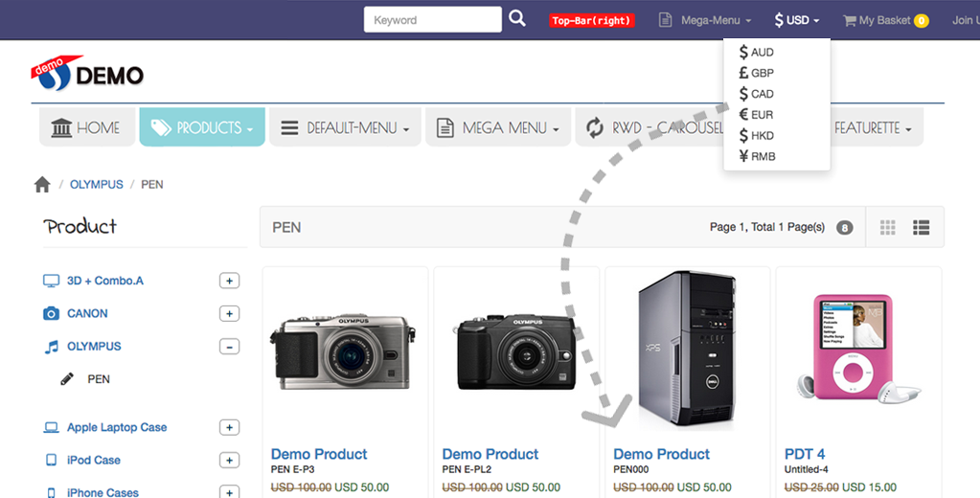980x498 pixels.
Task: Expand the CANON category
Action: (229, 313)
